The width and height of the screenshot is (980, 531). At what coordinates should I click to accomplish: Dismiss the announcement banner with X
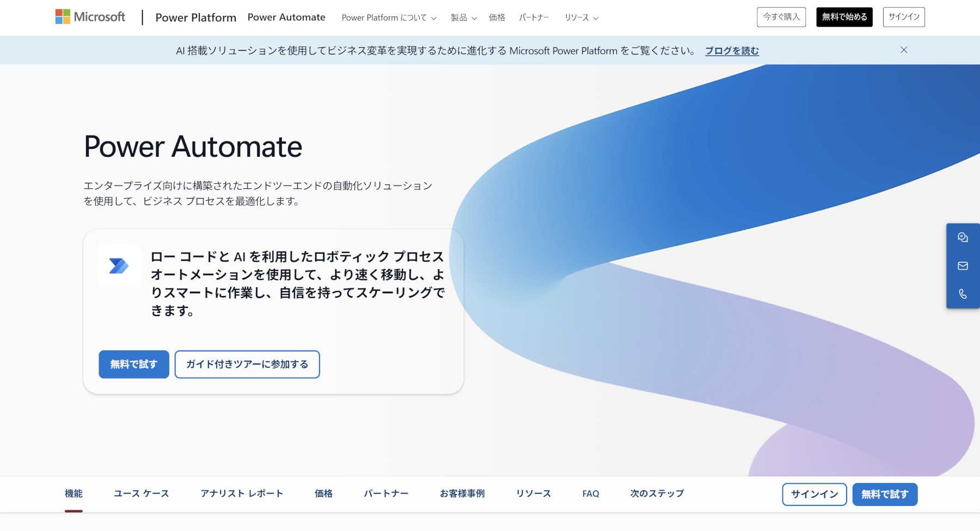[x=904, y=50]
